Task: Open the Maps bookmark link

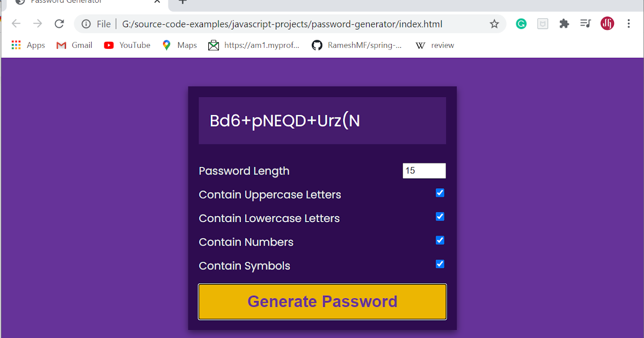Action: coord(179,45)
